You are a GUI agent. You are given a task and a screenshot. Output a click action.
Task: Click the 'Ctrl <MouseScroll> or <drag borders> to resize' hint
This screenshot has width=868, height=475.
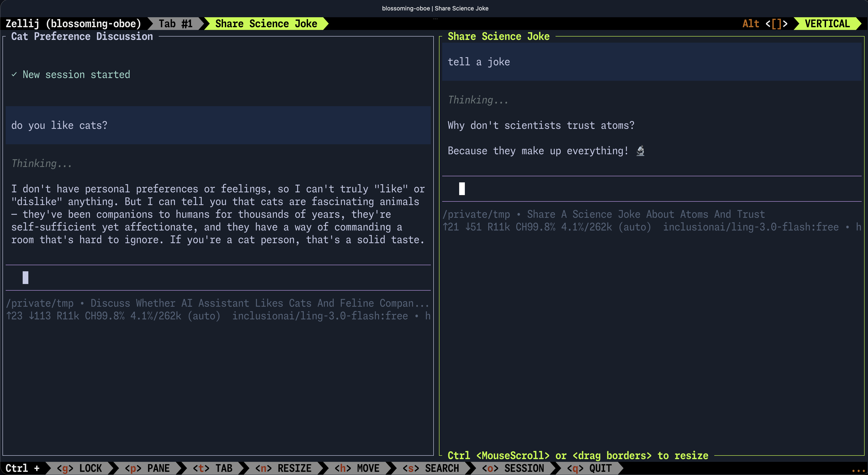578,456
